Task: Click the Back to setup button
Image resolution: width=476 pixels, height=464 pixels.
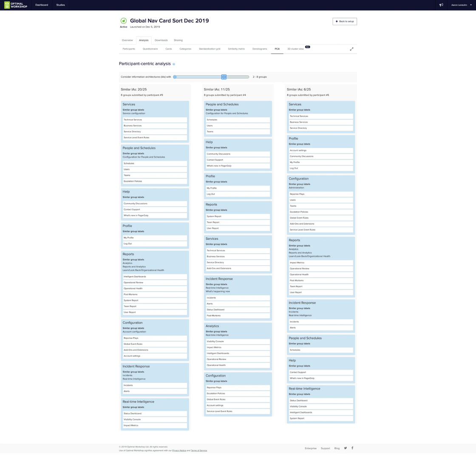Action: 345,21
